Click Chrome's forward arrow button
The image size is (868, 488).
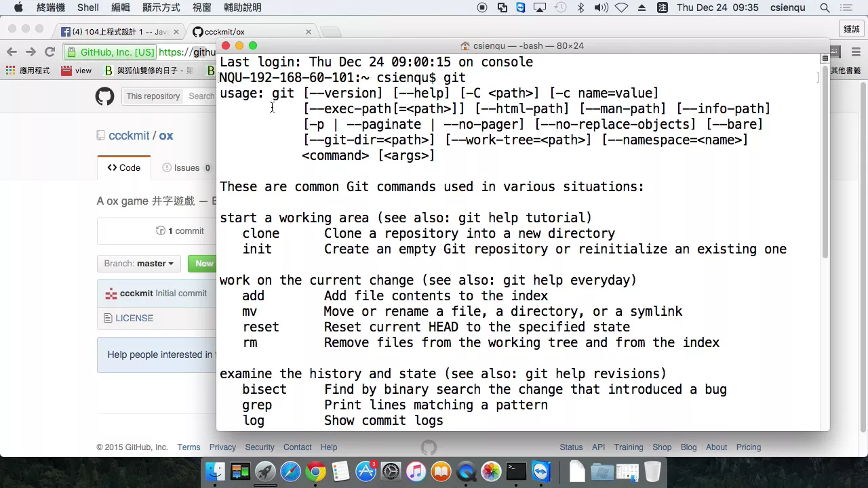pyautogui.click(x=31, y=52)
